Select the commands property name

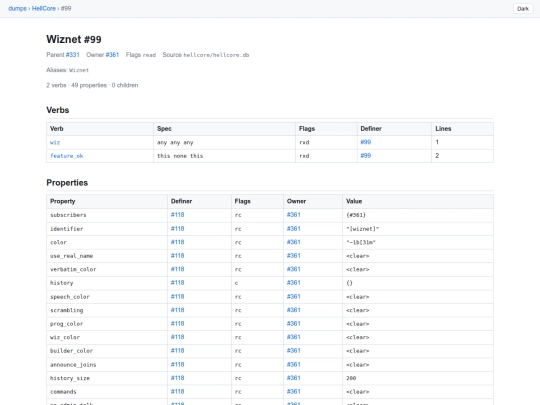(63, 392)
